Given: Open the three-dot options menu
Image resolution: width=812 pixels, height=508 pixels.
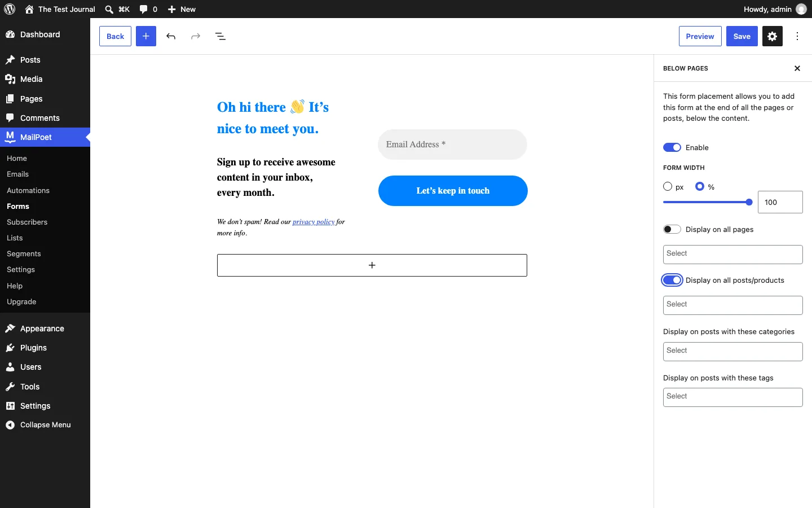Looking at the screenshot, I should pyautogui.click(x=797, y=36).
